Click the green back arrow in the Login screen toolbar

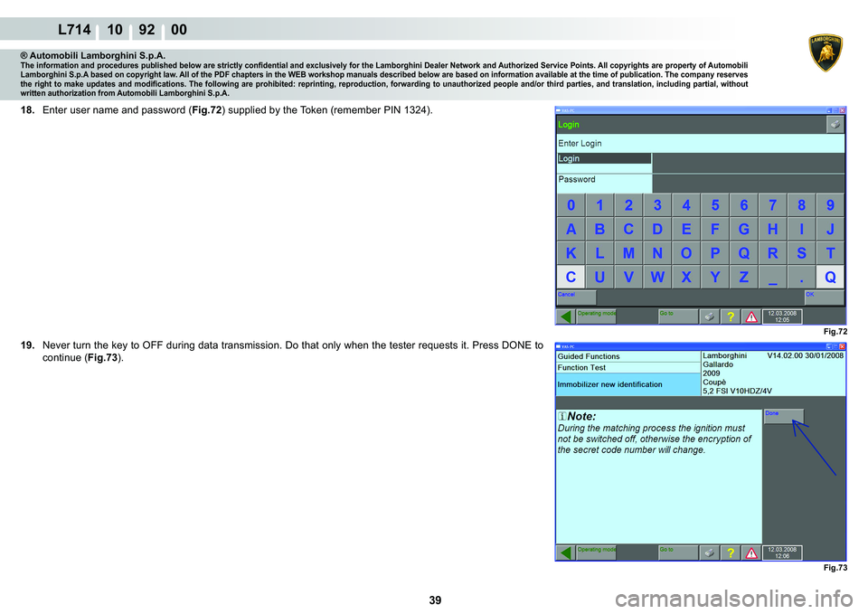coord(565,316)
